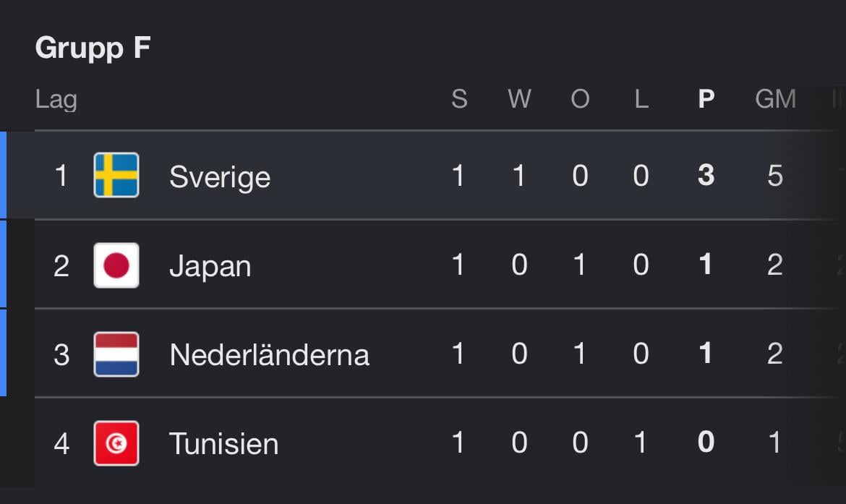
Task: Click the O column header
Action: tap(580, 99)
